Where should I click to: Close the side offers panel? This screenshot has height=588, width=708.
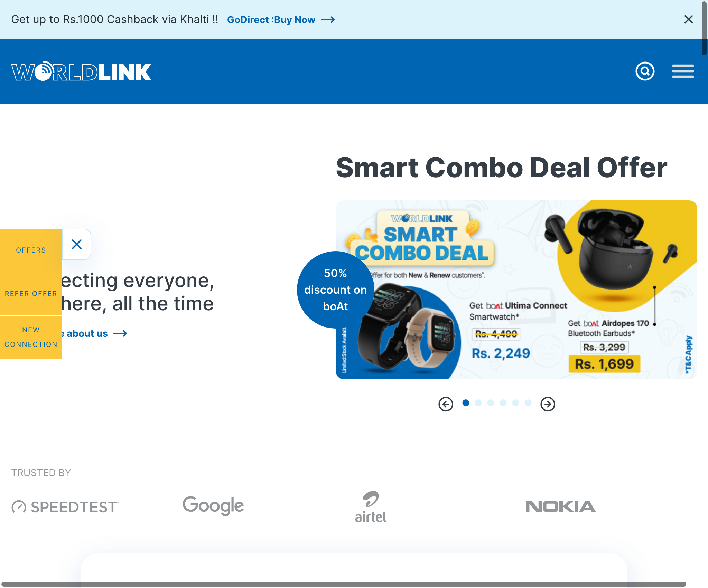pyautogui.click(x=77, y=244)
